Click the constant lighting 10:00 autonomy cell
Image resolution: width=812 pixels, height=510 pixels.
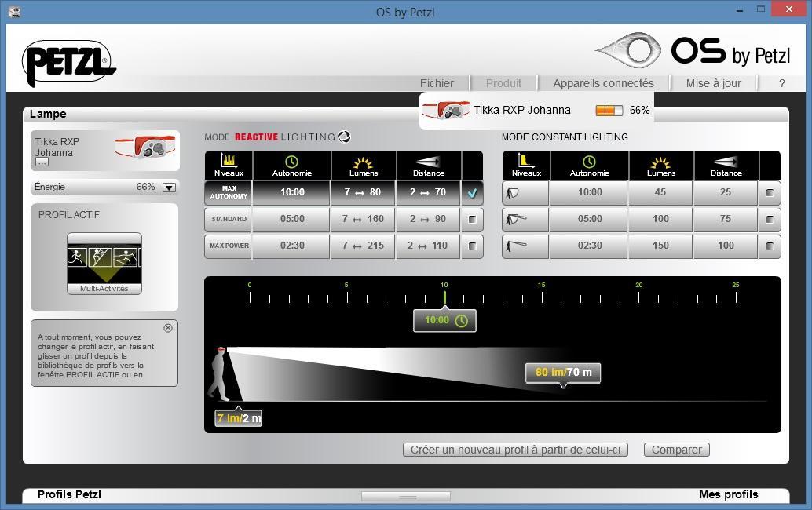tap(590, 192)
